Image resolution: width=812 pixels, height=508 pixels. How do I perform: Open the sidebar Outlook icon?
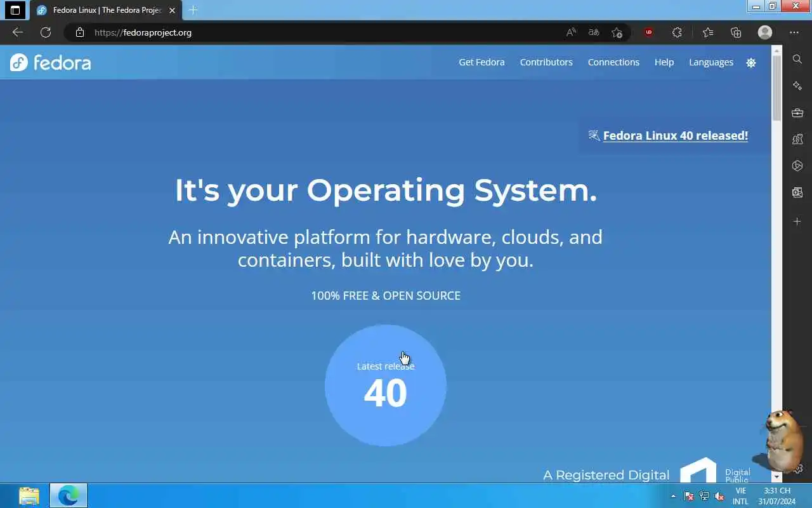coord(797,192)
